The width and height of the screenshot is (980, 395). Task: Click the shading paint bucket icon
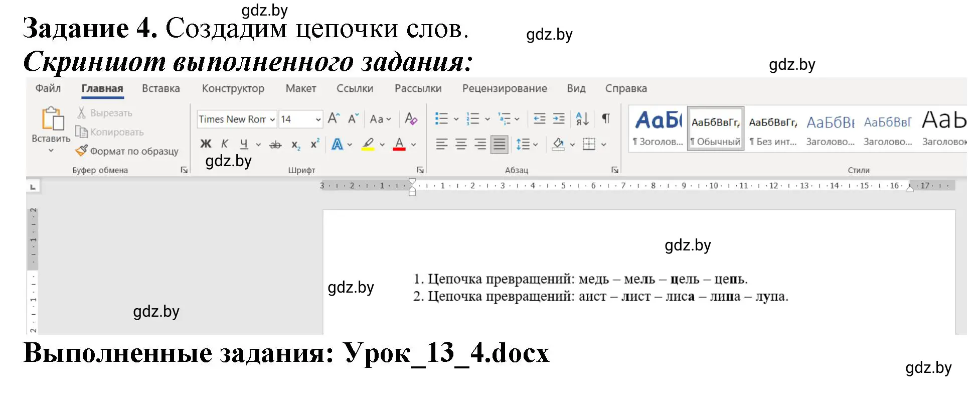[558, 145]
